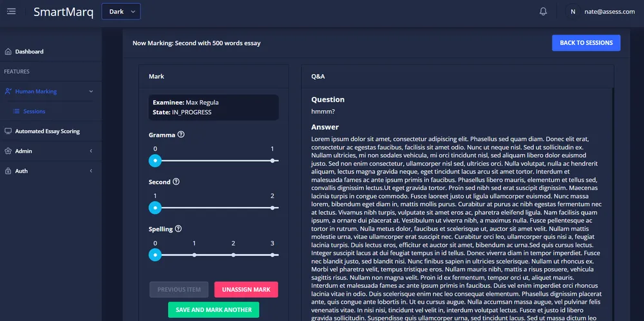Click the Auth lock icon

tap(8, 171)
